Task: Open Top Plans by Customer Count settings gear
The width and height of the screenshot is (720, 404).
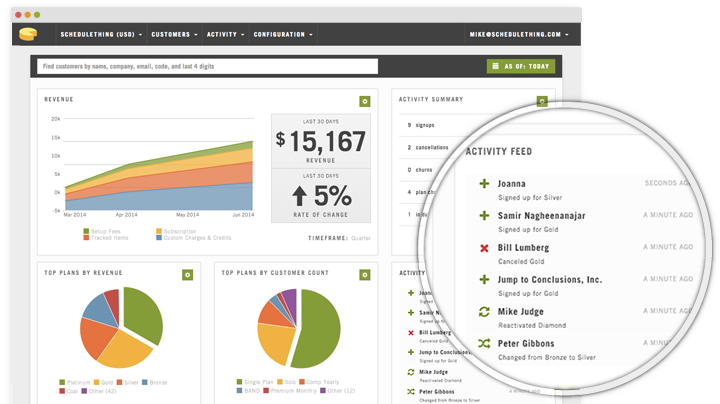Action: click(x=365, y=275)
